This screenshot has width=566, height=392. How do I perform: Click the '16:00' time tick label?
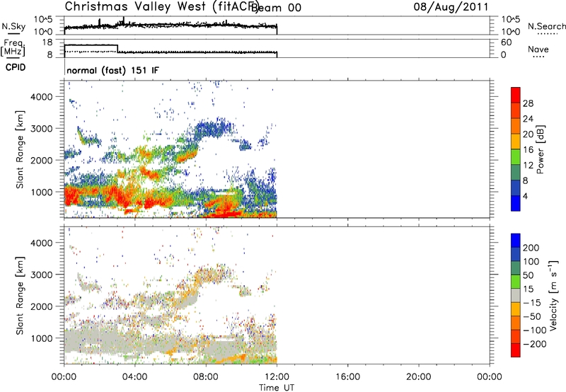pos(347,377)
